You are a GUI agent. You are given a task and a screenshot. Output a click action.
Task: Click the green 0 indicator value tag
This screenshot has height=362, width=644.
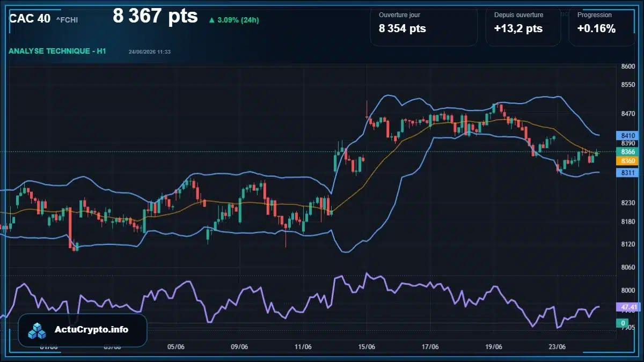pyautogui.click(x=622, y=323)
